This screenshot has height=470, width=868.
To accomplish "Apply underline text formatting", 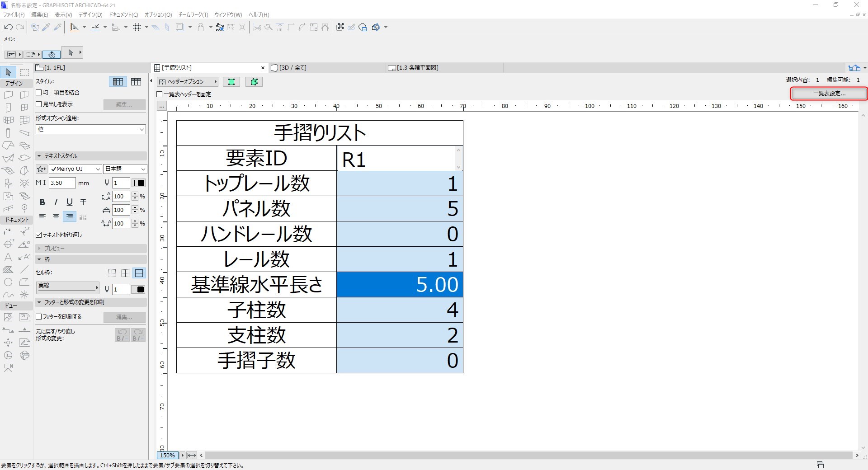I will tap(70, 202).
